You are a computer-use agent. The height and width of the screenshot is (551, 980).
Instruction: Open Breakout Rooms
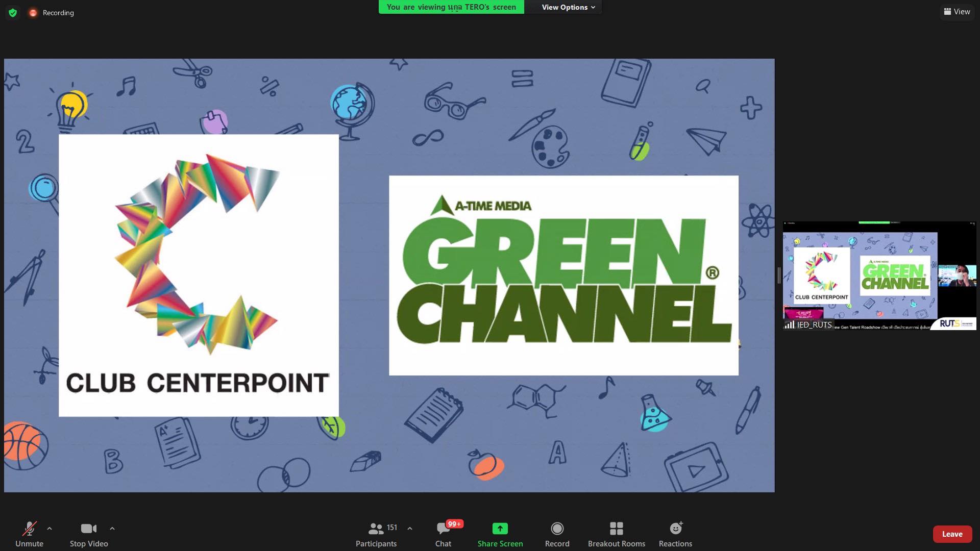tap(616, 534)
